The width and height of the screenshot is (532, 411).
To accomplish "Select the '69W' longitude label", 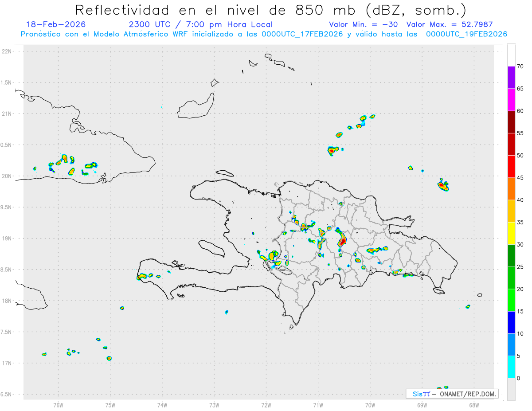I will [x=422, y=405].
